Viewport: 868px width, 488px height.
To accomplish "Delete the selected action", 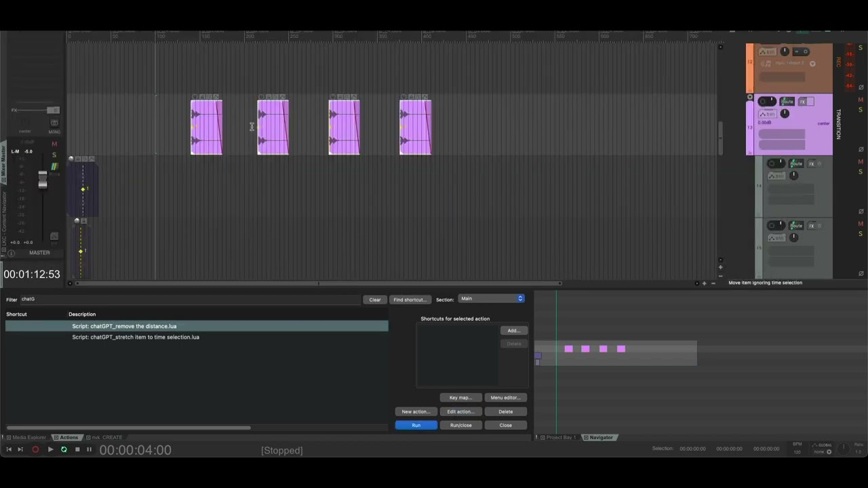I will (506, 411).
